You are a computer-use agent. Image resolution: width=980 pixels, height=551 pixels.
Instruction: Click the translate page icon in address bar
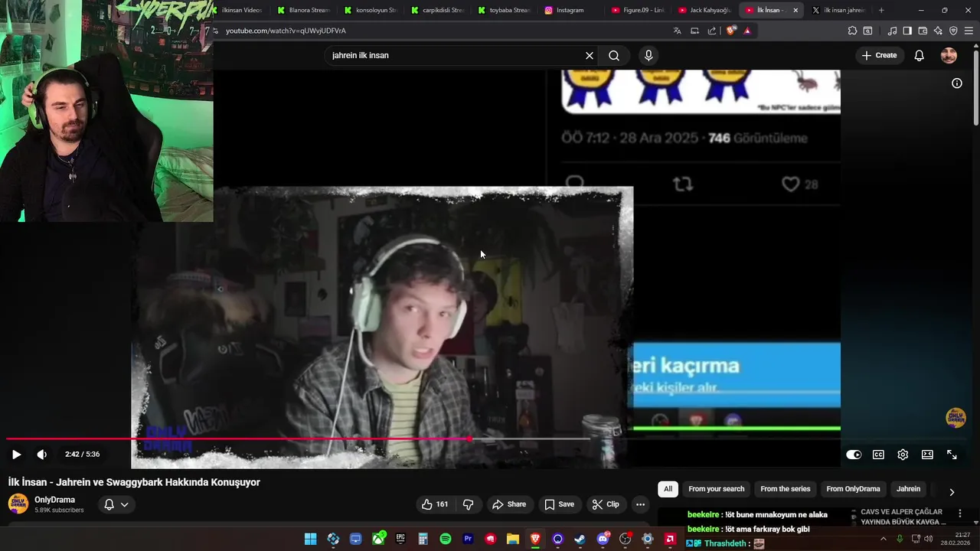[677, 31]
